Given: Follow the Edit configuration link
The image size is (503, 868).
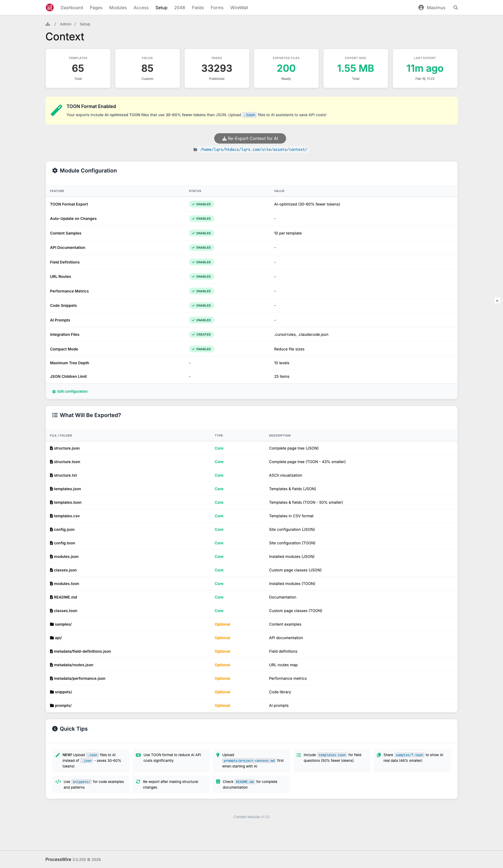Looking at the screenshot, I should (72, 391).
